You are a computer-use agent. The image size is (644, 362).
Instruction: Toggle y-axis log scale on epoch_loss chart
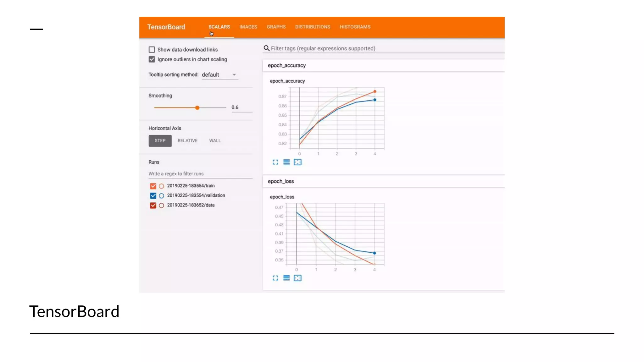pos(286,278)
